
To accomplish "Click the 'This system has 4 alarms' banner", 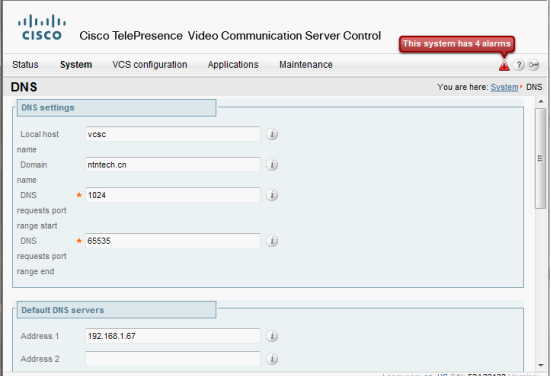I will pos(457,44).
